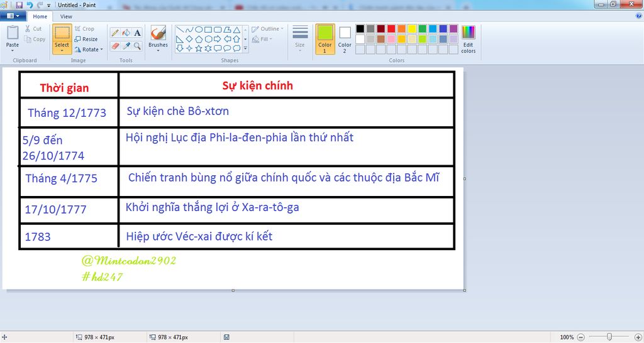Choose the Oval callout shape

pyautogui.click(x=227, y=48)
